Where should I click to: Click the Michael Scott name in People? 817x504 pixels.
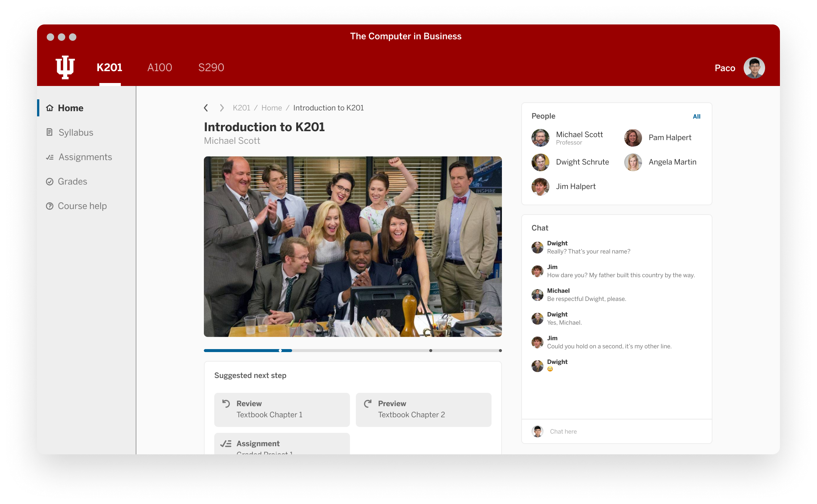pos(579,135)
